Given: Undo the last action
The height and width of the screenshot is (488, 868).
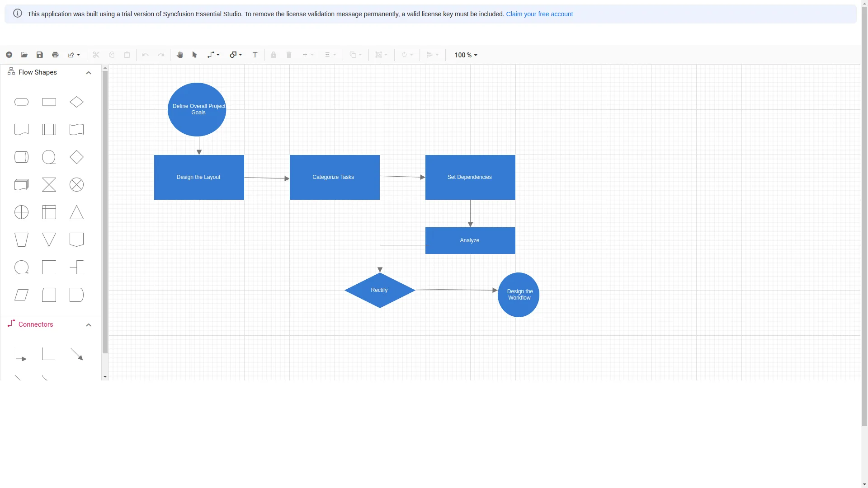Looking at the screenshot, I should pos(145,55).
